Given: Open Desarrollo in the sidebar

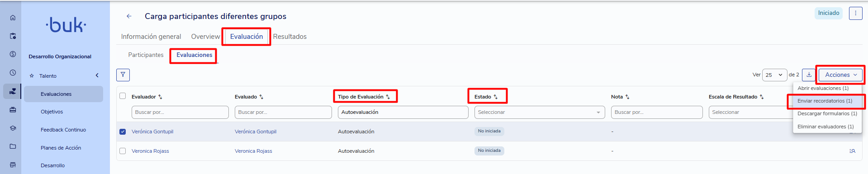Looking at the screenshot, I should (x=52, y=165).
